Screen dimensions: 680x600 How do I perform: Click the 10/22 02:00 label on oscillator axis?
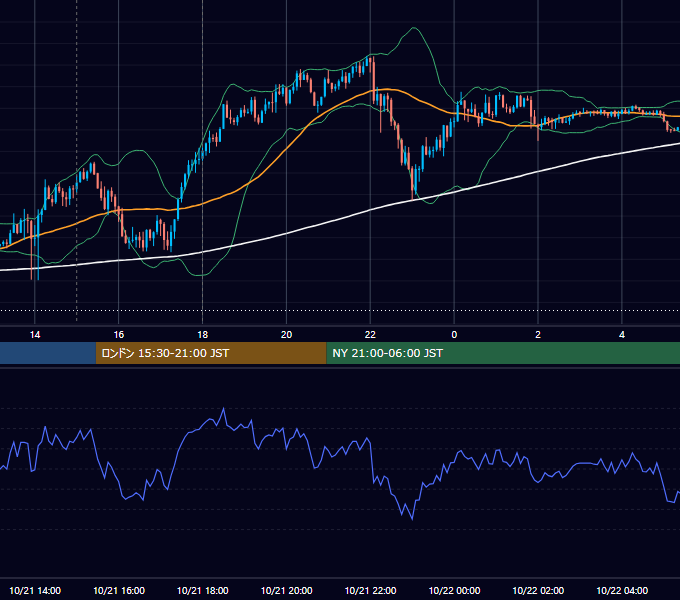538,590
